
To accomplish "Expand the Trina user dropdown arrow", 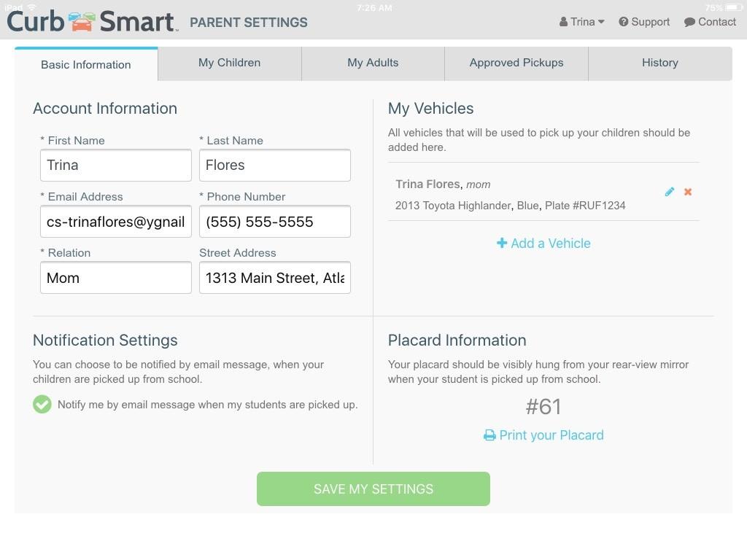I will pos(601,22).
